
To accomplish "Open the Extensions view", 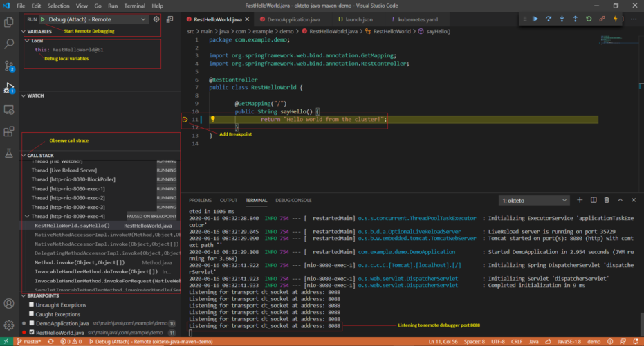I will coord(8,131).
